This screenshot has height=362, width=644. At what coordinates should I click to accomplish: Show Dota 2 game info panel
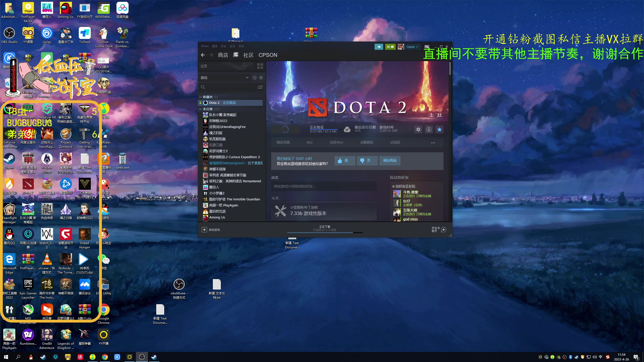429,129
